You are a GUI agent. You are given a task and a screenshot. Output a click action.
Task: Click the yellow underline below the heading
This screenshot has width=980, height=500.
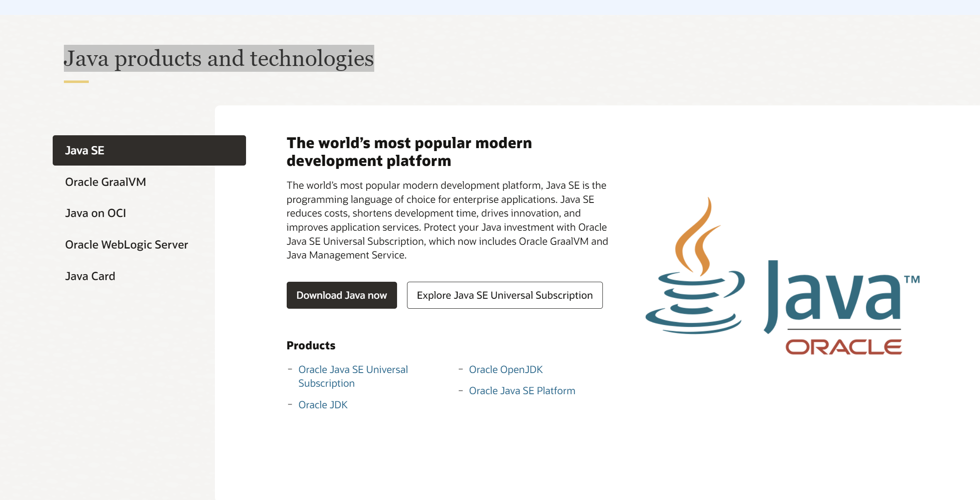coord(76,82)
